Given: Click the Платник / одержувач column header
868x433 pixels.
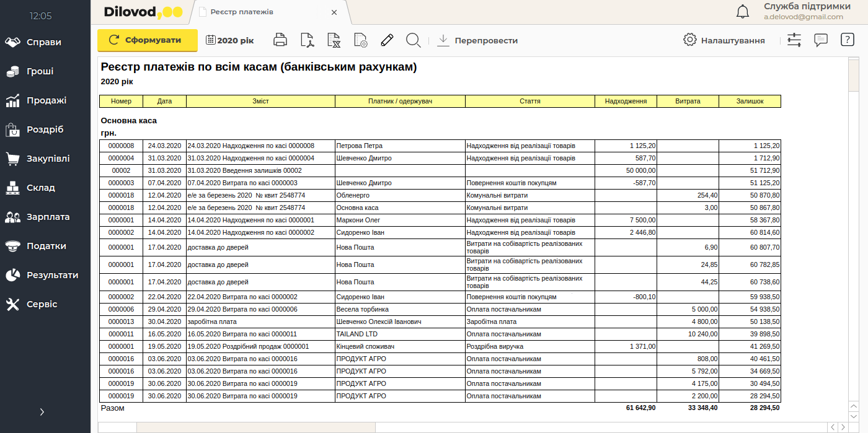Looking at the screenshot, I should pos(401,101).
